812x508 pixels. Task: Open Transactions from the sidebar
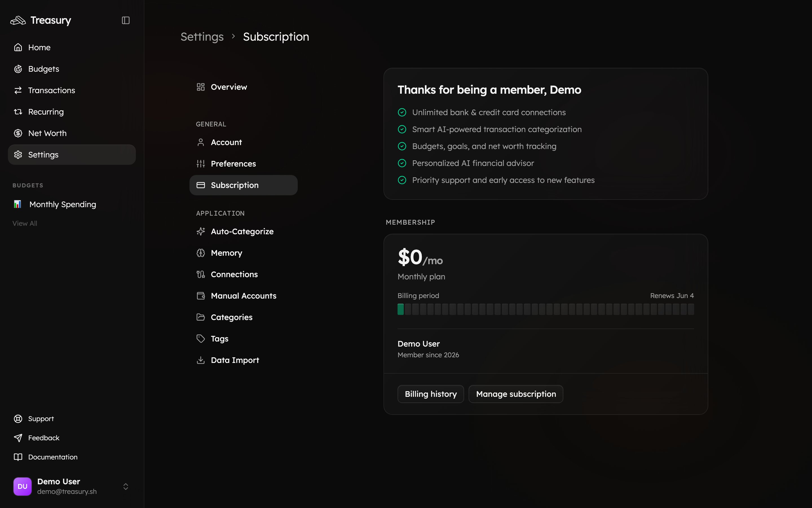[x=72, y=90]
